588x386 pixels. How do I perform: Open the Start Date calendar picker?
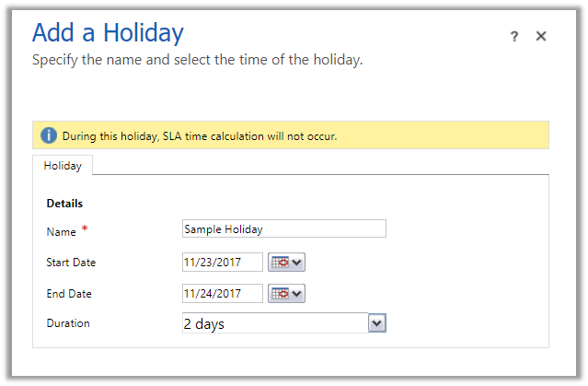point(286,263)
